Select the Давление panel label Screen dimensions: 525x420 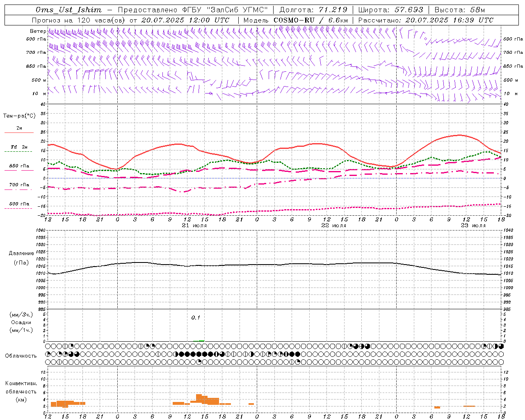(21, 253)
